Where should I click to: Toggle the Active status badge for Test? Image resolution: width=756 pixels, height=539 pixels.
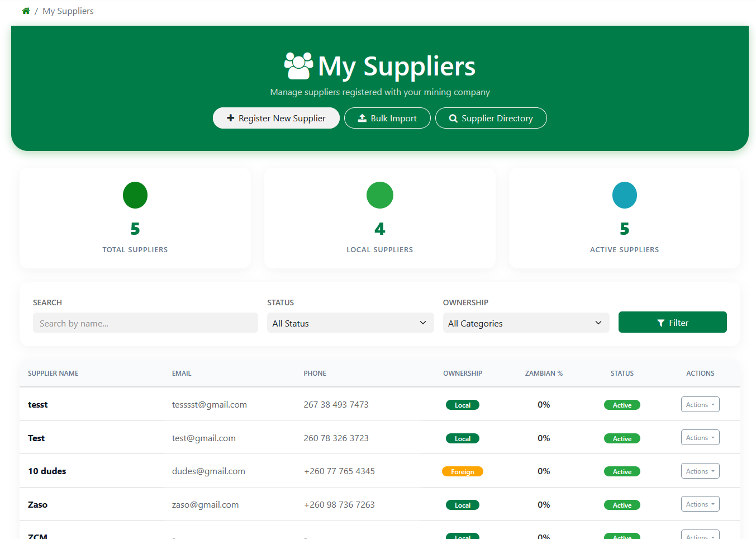622,438
